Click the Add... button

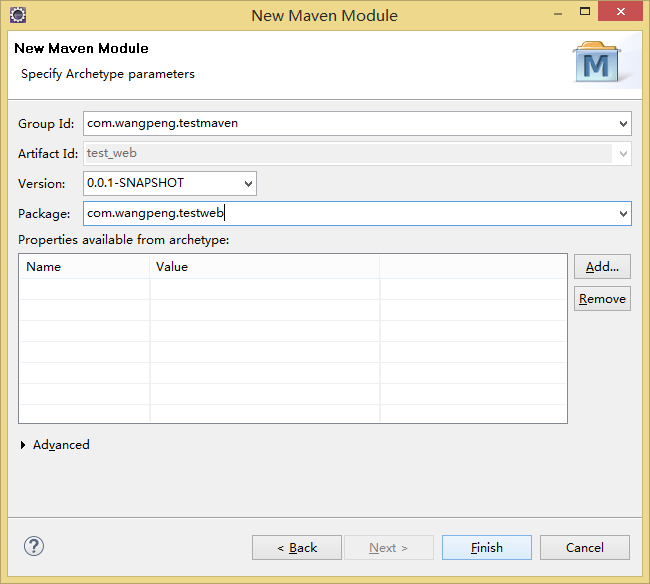click(602, 267)
